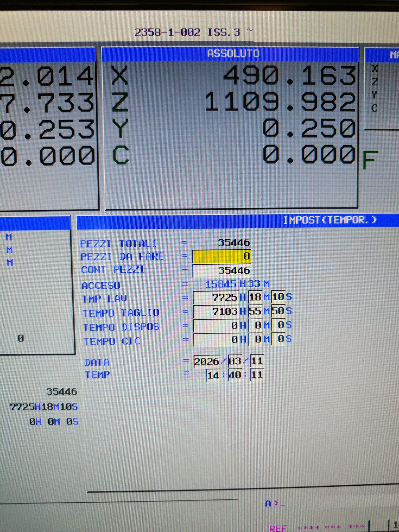Click the DATA day field
This screenshot has height=532, width=399.
click(257, 361)
